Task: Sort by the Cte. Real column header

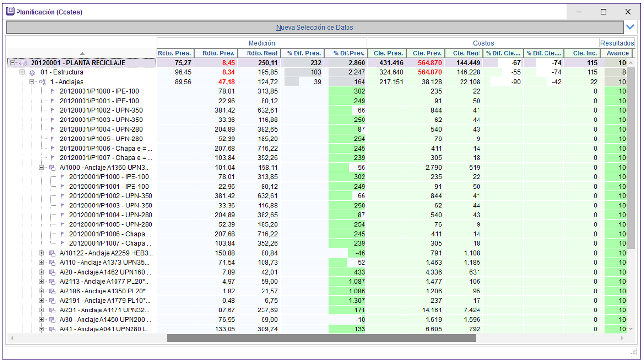Action: click(466, 53)
